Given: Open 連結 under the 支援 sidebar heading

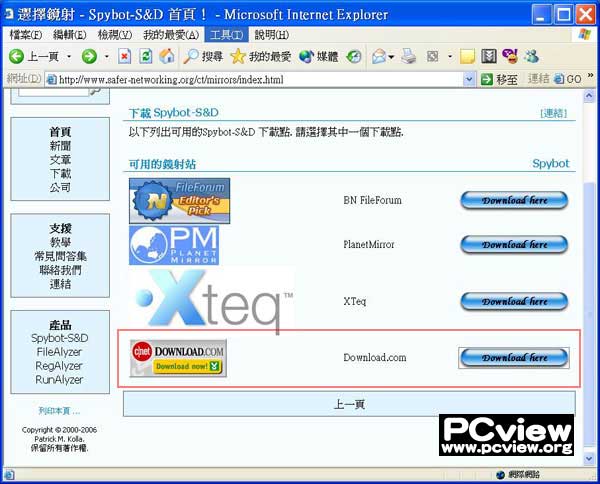Looking at the screenshot, I should [60, 284].
